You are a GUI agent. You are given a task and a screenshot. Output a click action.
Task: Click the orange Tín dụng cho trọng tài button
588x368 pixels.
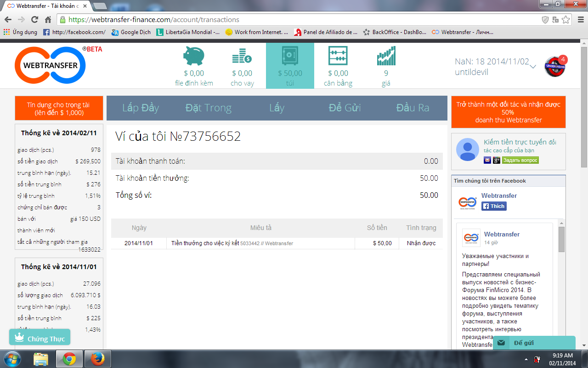coord(58,109)
